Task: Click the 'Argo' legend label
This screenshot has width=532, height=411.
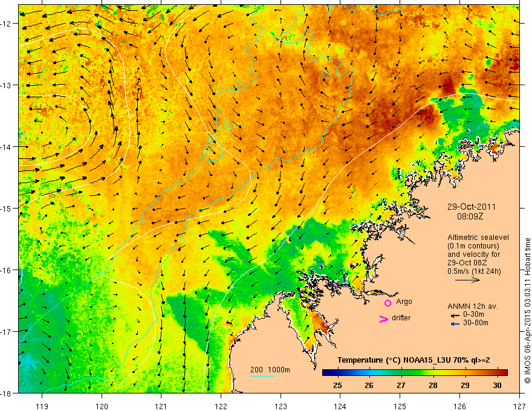Action: tap(404, 302)
